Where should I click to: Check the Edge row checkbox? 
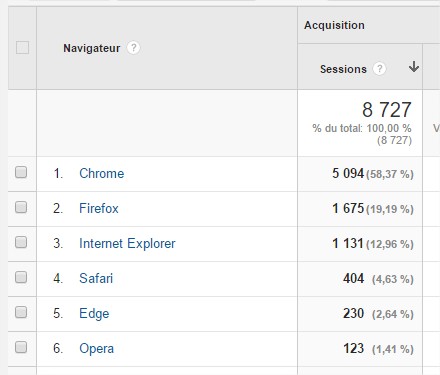[21, 312]
